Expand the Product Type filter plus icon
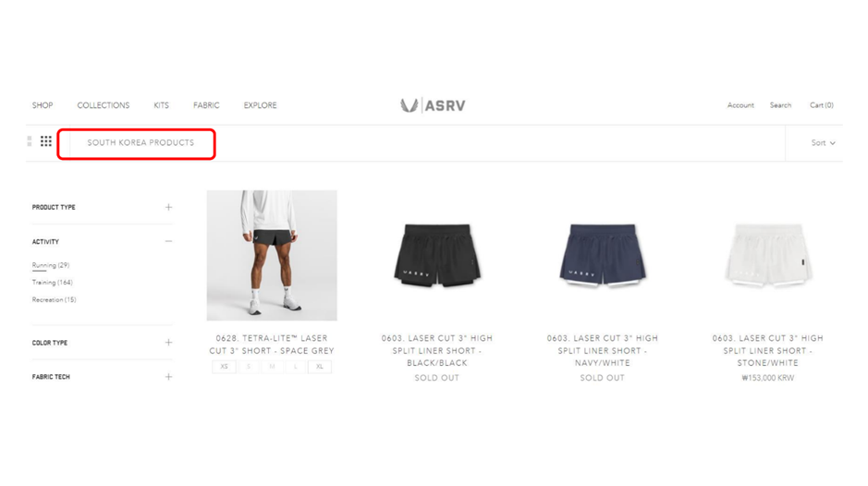 pyautogui.click(x=168, y=207)
